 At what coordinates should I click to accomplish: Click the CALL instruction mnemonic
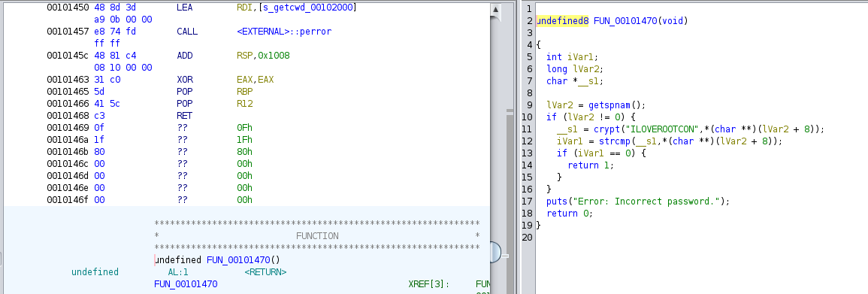point(187,32)
